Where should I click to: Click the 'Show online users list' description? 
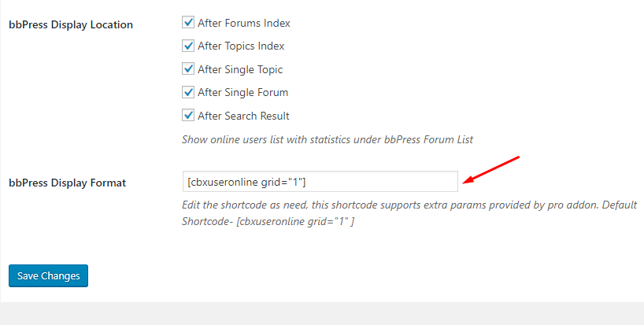click(328, 139)
